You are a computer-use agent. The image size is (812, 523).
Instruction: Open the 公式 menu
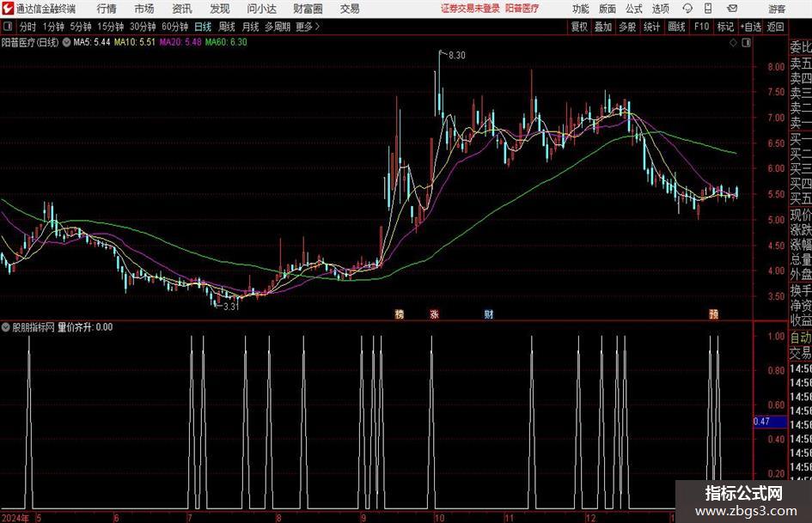coord(633,9)
